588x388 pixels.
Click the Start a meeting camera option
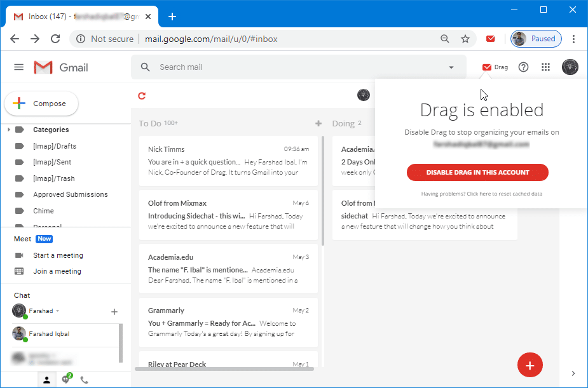[x=58, y=255]
